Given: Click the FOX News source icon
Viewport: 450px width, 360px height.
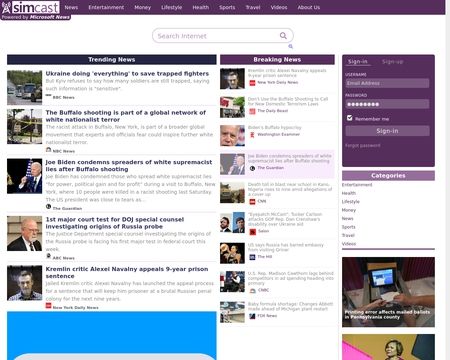Looking at the screenshot, I should coord(252,316).
